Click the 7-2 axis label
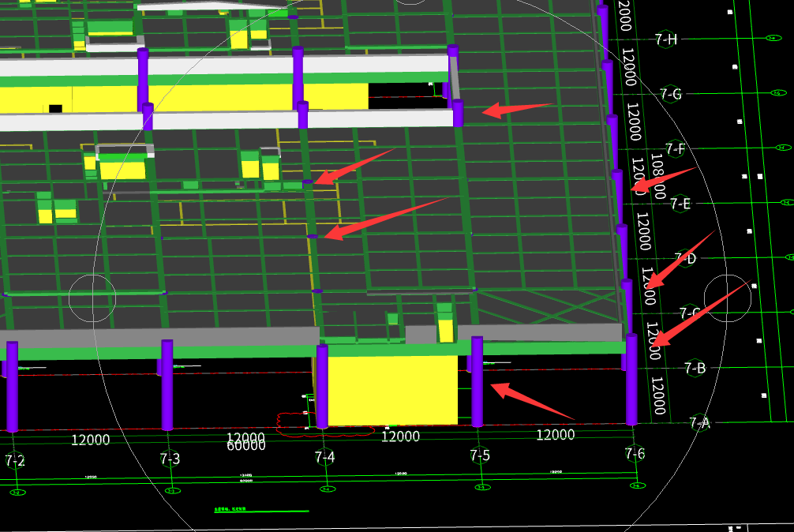This screenshot has height=532, width=794. click(15, 461)
